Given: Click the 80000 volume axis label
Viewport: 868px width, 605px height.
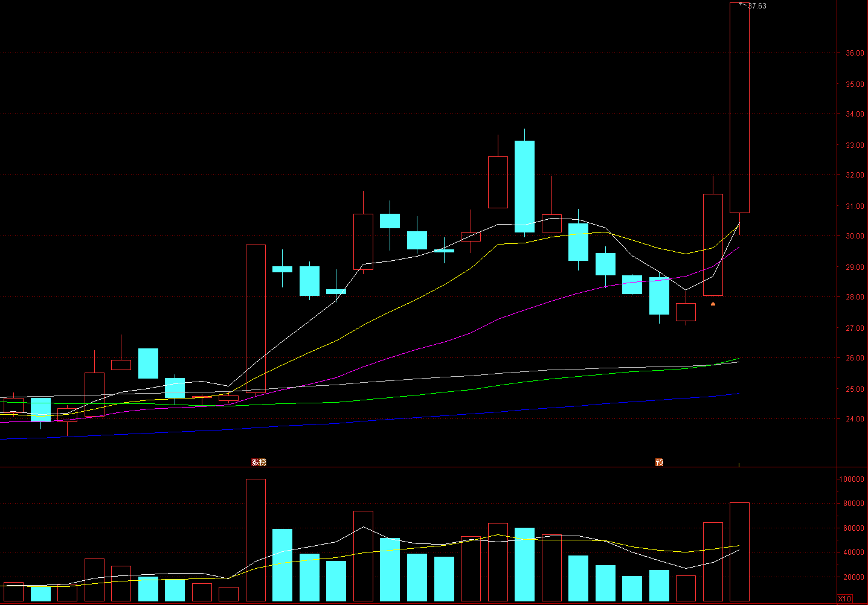Looking at the screenshot, I should tap(854, 504).
